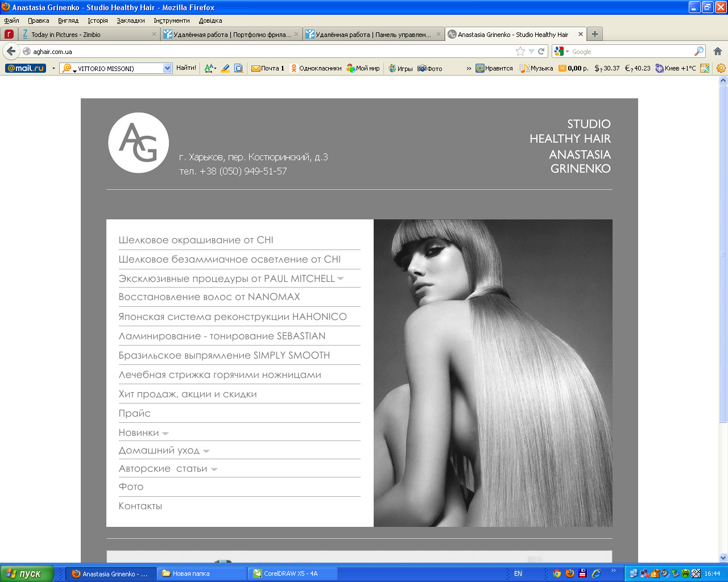The image size is (728, 582).
Task: Click the back navigation arrow
Action: point(11,51)
